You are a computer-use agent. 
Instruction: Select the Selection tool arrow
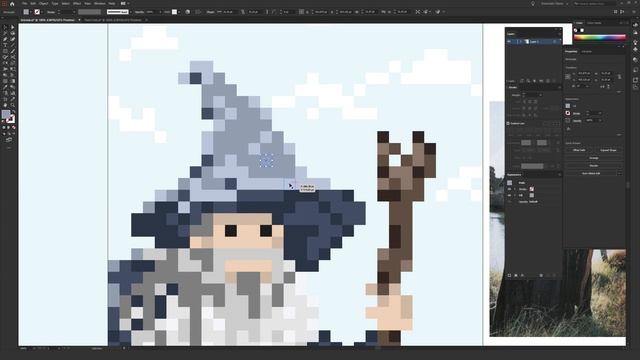pos(5,27)
